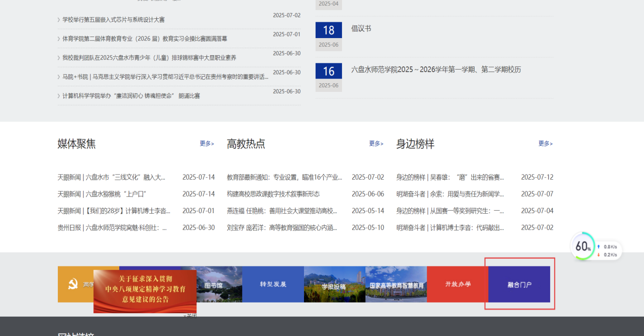
Task: Open the 倡议书 notice
Action: [361, 28]
